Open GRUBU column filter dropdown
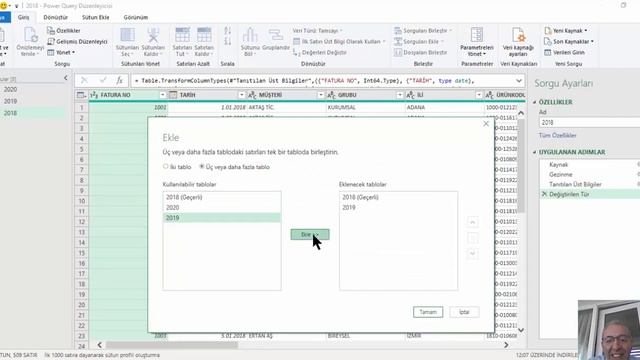 [400, 95]
